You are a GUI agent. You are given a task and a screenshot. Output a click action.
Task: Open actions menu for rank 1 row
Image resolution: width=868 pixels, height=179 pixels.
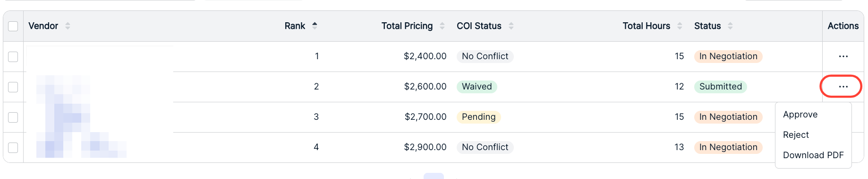[x=843, y=56]
